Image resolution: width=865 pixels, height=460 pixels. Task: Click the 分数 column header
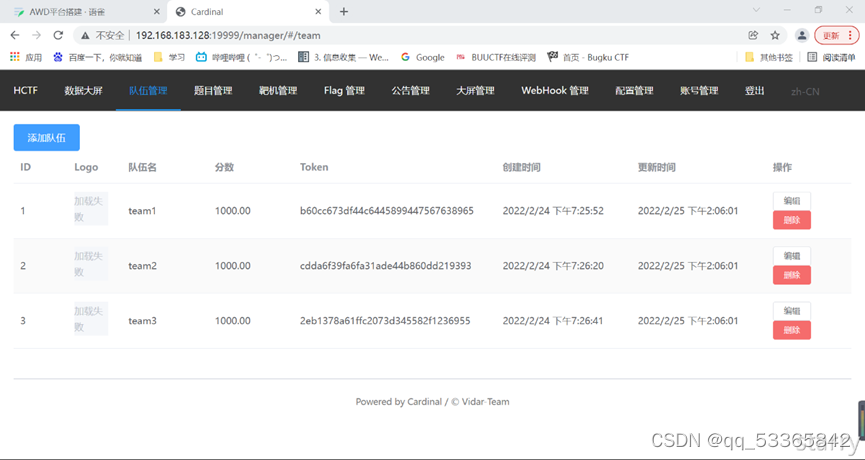(225, 167)
